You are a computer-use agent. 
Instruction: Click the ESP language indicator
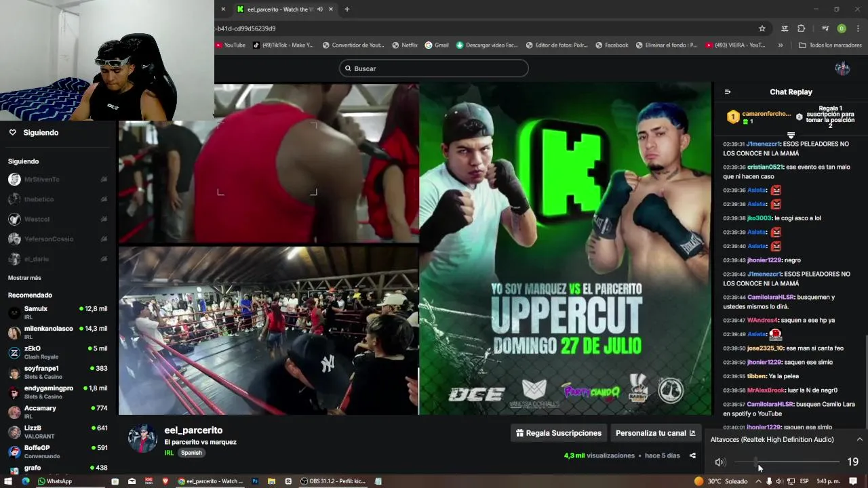click(804, 481)
